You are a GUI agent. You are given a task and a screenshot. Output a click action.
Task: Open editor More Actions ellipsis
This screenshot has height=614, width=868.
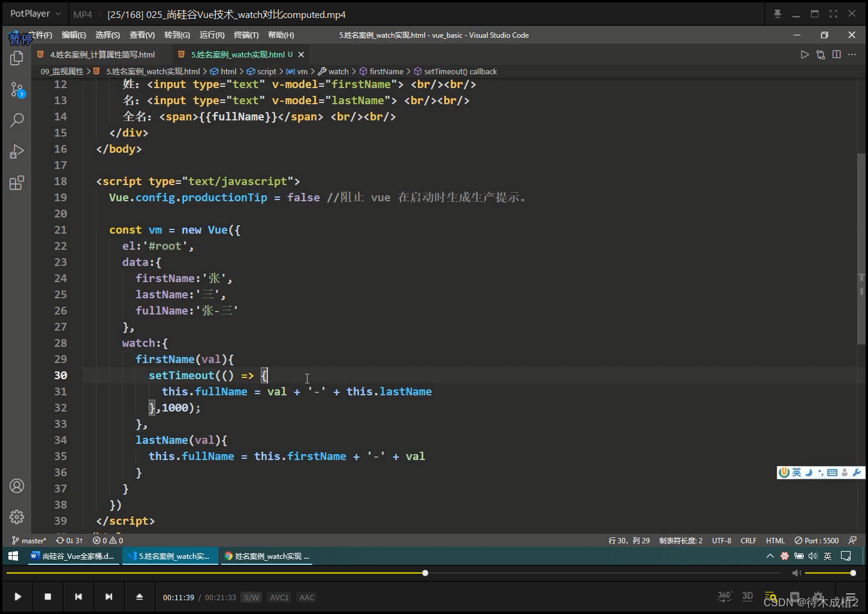coord(852,55)
